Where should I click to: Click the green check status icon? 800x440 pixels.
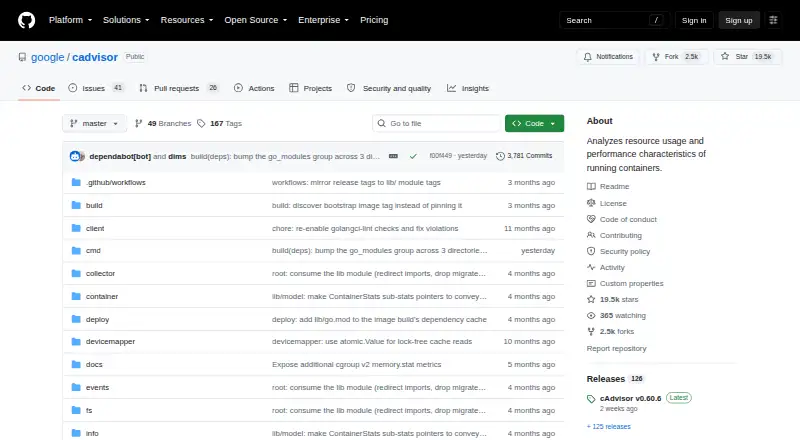pos(413,156)
